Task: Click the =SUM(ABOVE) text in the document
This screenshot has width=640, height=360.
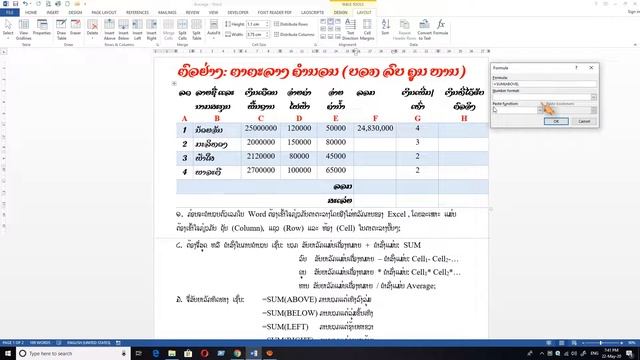Action: [x=289, y=299]
